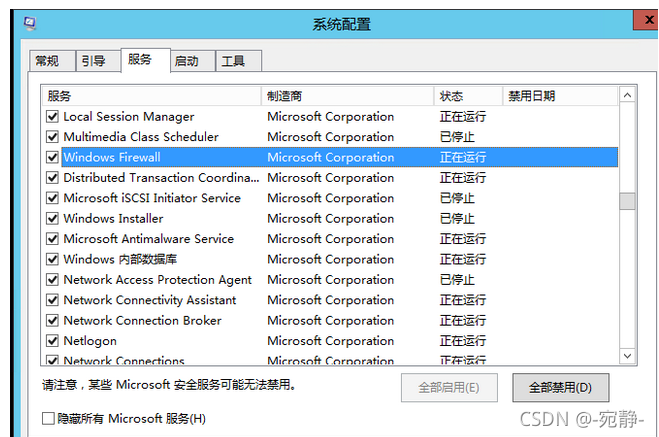Select the Local Session Manager row name
Viewport: 659px width, 437px height.
click(x=129, y=116)
